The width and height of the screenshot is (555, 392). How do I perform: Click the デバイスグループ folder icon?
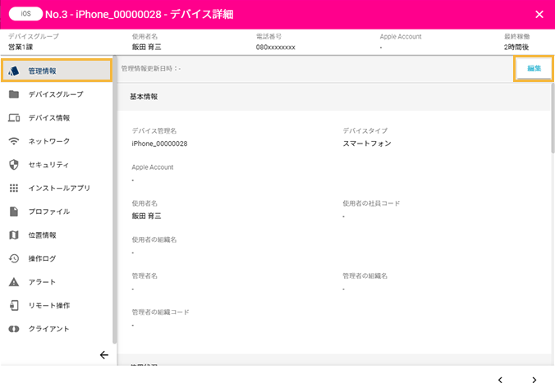(14, 94)
